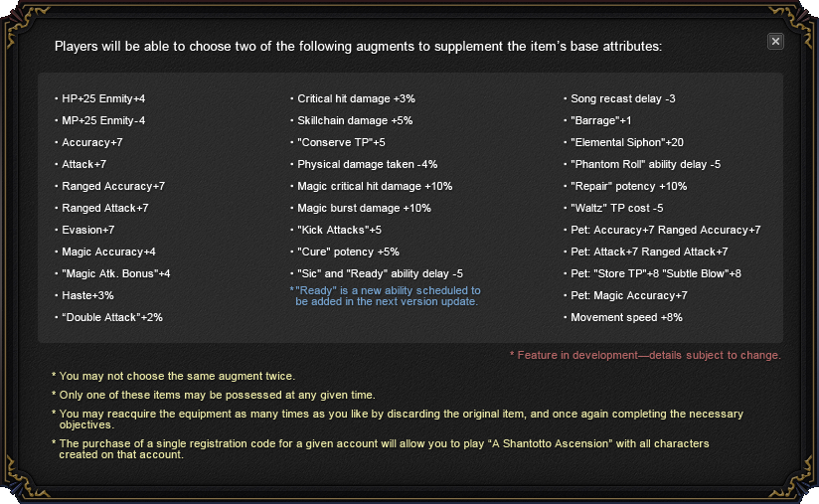Select "Physical damage taken -4%" entry

pos(367,164)
